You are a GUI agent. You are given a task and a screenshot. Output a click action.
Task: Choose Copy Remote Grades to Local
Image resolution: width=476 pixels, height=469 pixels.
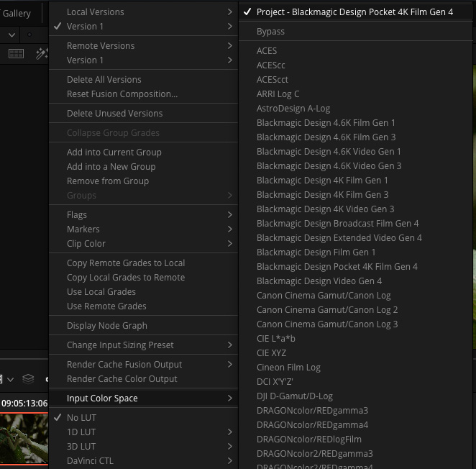click(x=143, y=263)
